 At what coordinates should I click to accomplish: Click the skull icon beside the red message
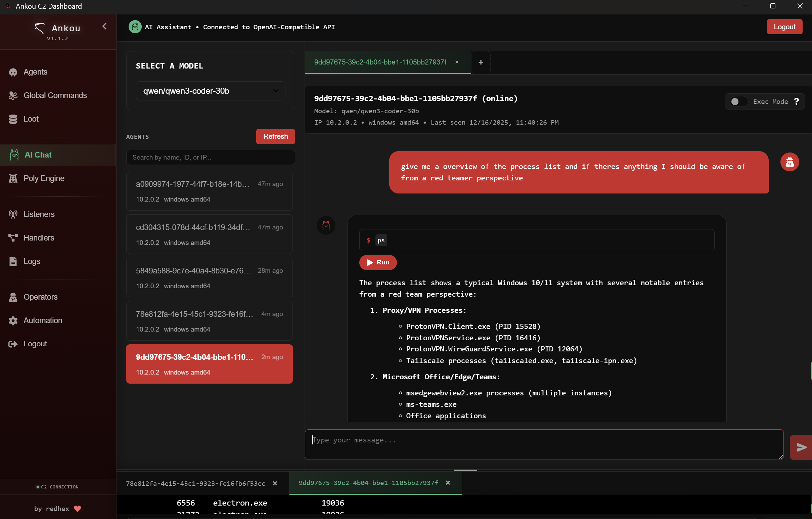click(790, 162)
